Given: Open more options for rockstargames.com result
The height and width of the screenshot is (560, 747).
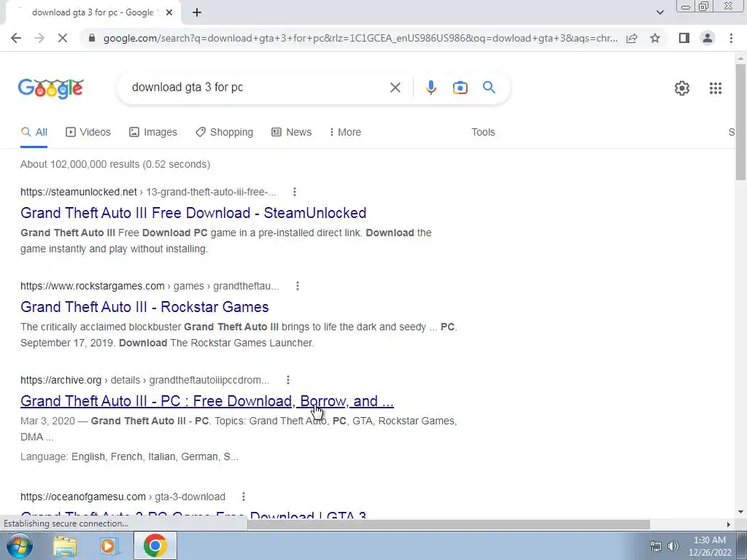Looking at the screenshot, I should [x=298, y=286].
